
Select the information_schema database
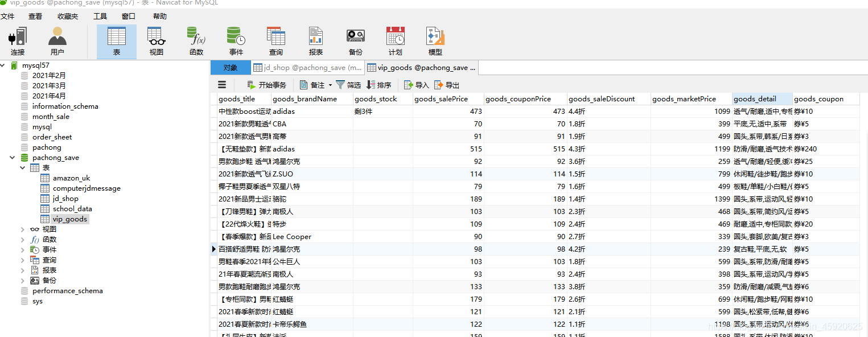(65, 106)
